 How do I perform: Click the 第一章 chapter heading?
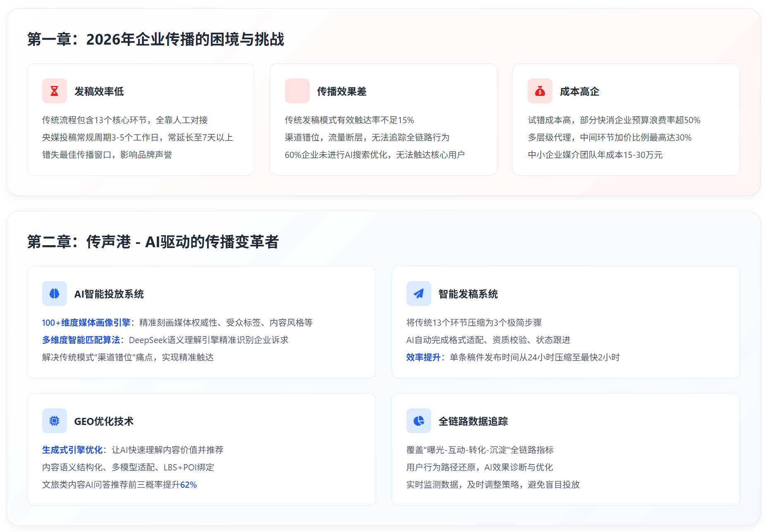pyautogui.click(x=155, y=39)
